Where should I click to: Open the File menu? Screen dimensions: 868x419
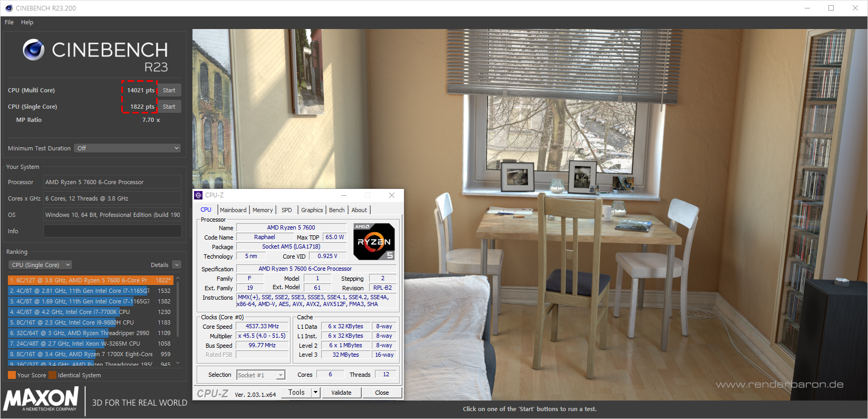[x=9, y=22]
